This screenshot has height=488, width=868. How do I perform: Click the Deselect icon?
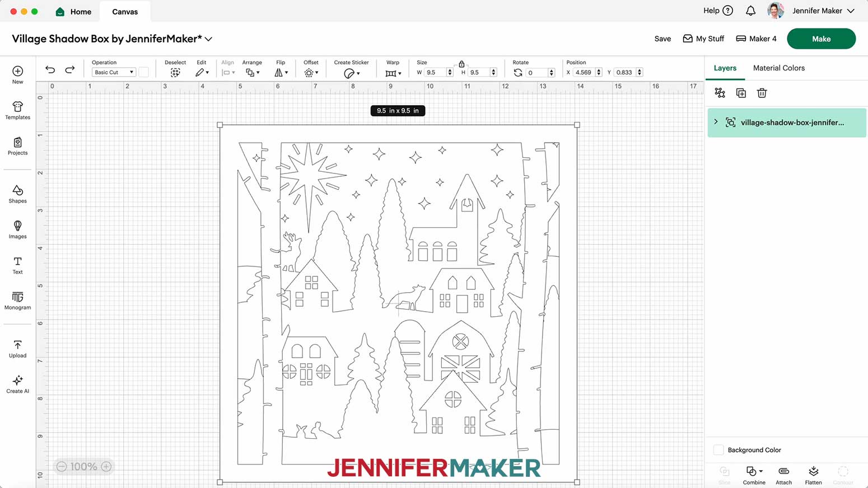coord(175,73)
